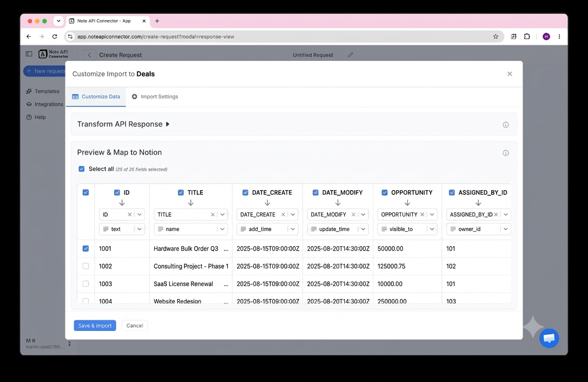The width and height of the screenshot is (588, 382).
Task: Switch to the Import Settings tab
Action: point(155,97)
